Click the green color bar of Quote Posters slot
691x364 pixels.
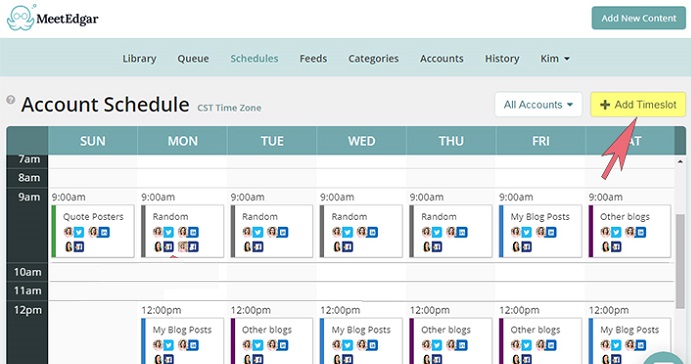[54, 231]
